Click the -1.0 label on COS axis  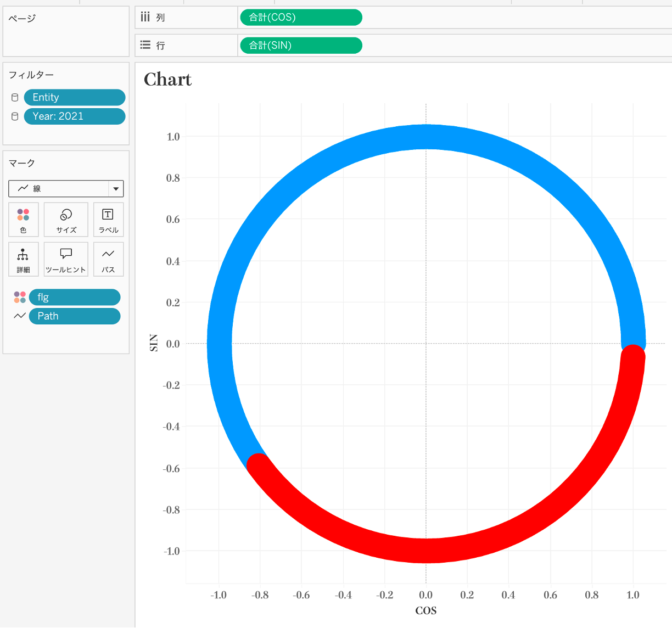click(x=219, y=595)
